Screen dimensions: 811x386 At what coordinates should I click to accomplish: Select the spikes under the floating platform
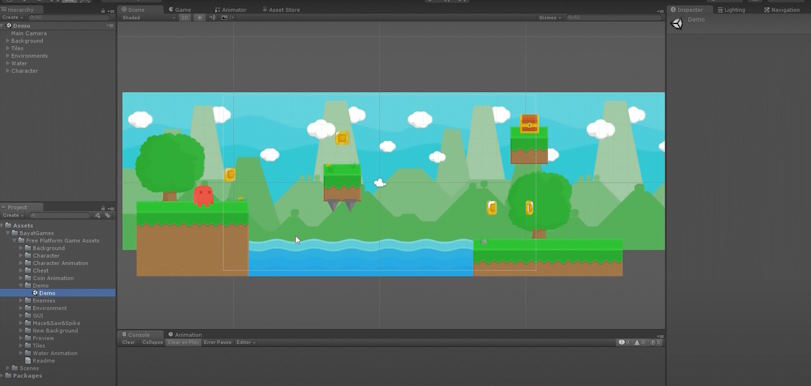coord(341,206)
